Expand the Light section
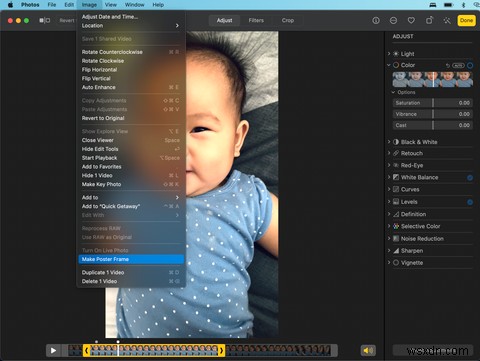The image size is (480, 361). 389,54
